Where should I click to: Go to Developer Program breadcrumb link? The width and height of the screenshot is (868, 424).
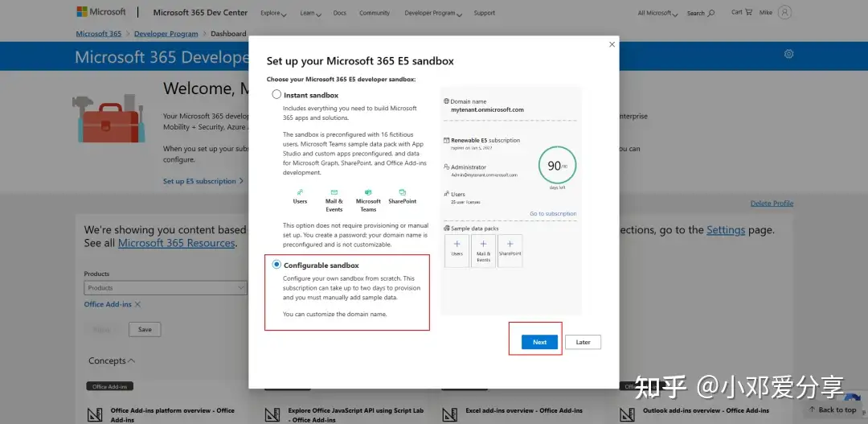pyautogui.click(x=166, y=34)
